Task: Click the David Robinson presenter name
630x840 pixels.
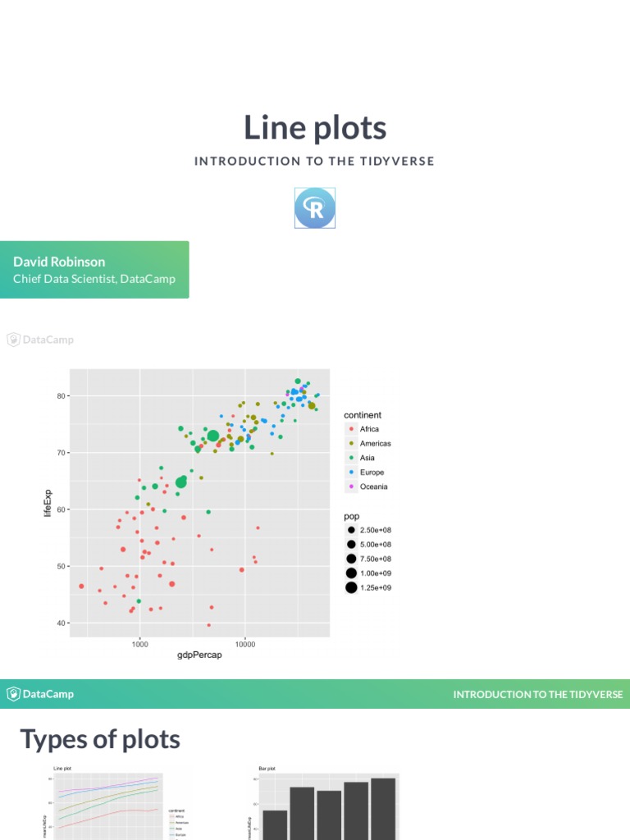Action: pos(59,262)
